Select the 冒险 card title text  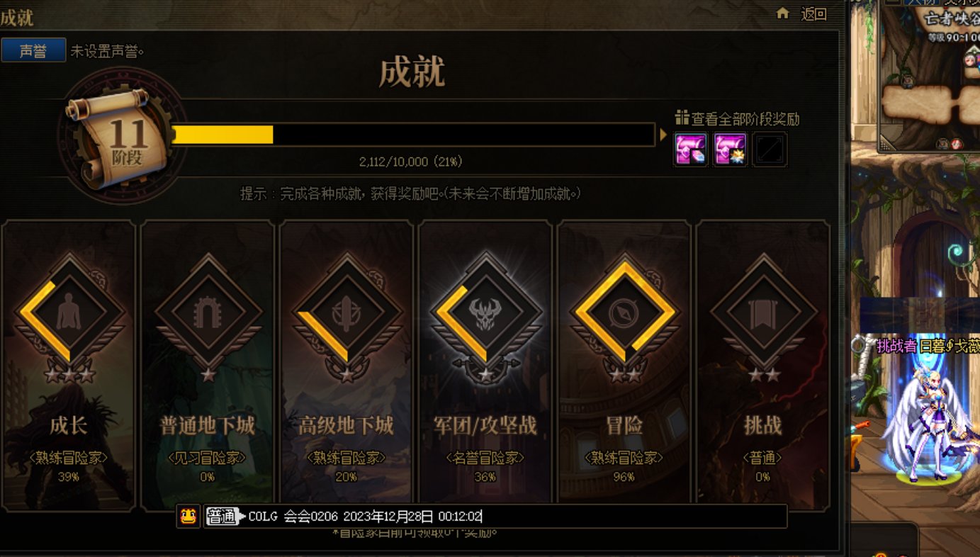[624, 425]
